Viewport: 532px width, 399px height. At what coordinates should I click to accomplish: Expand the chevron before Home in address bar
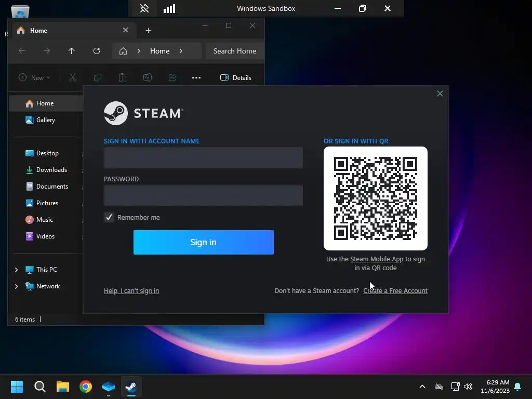(139, 51)
